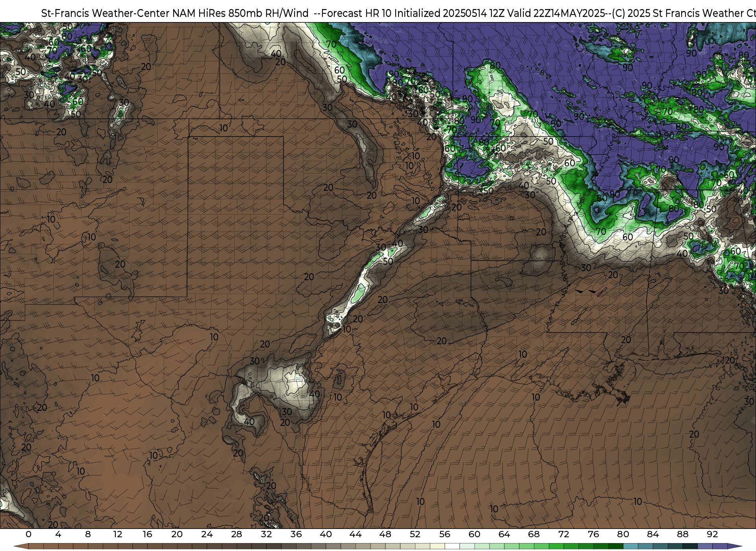The width and height of the screenshot is (756, 551).
Task: Click the colorbar label '32'
Action: pyautogui.click(x=266, y=534)
